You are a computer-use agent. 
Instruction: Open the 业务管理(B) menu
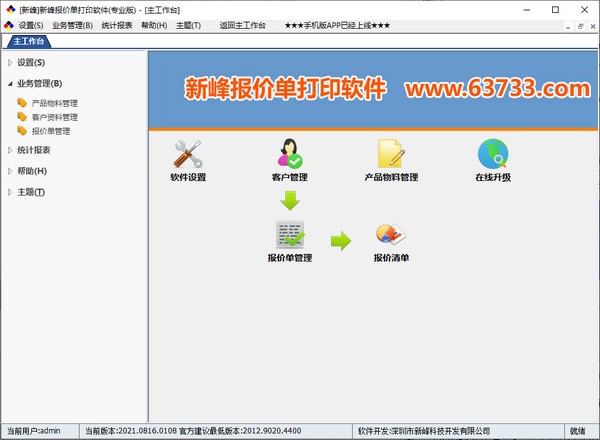click(x=73, y=26)
